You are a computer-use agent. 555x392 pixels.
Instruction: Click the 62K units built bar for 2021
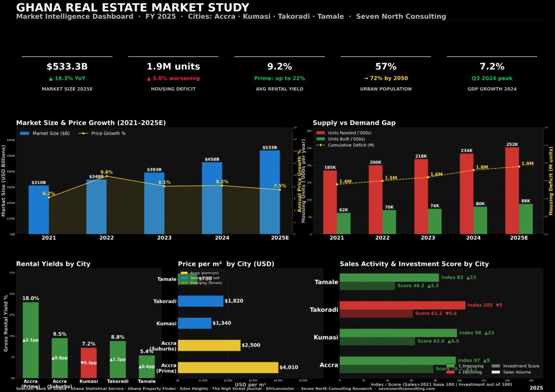344,223
